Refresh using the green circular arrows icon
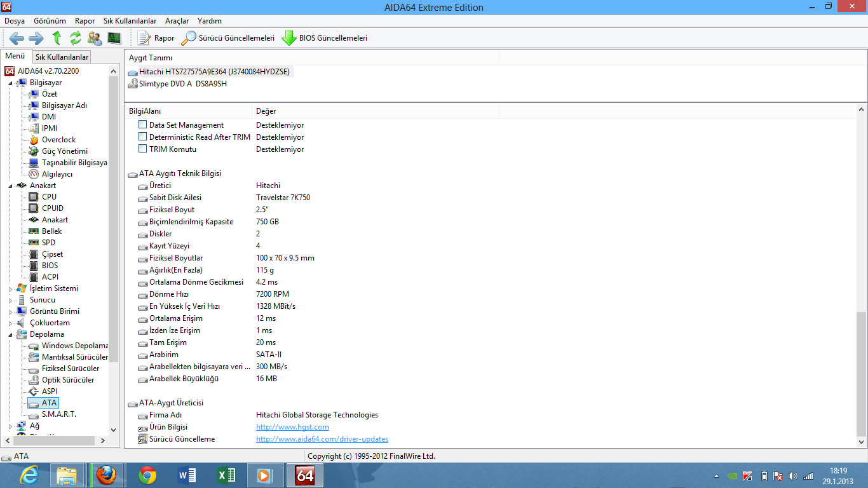 click(76, 38)
